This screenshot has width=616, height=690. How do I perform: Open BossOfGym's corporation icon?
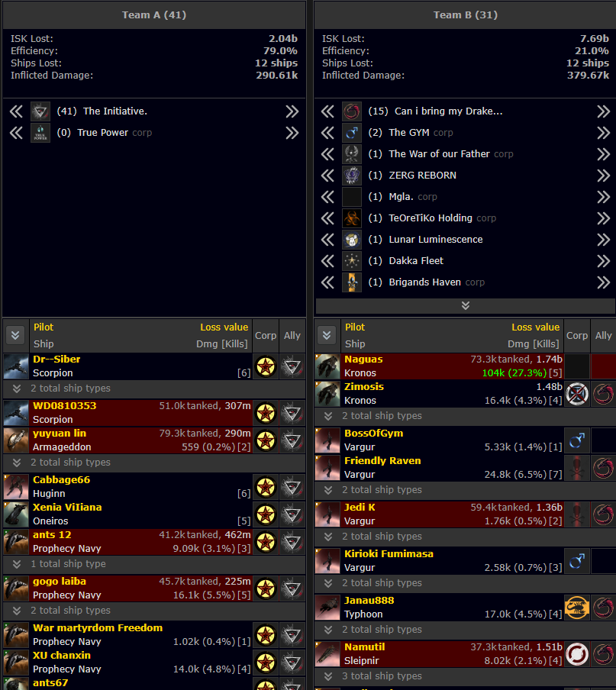(x=577, y=440)
